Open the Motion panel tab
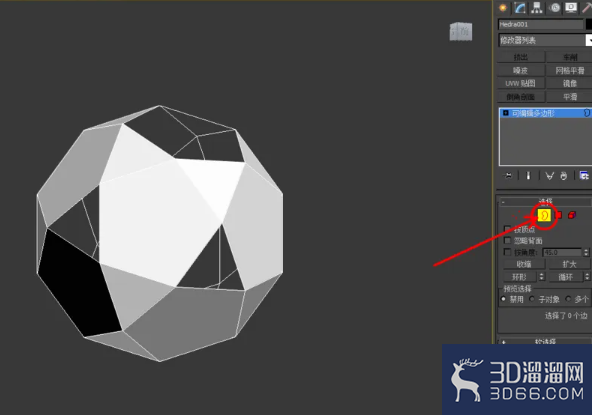Viewport: 592px width, 415px height. 554,8
